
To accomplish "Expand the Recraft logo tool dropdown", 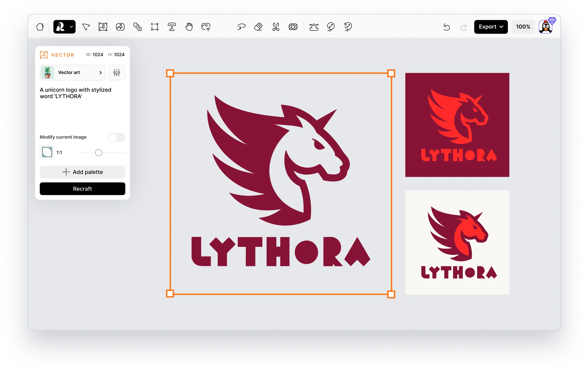I will (x=71, y=27).
